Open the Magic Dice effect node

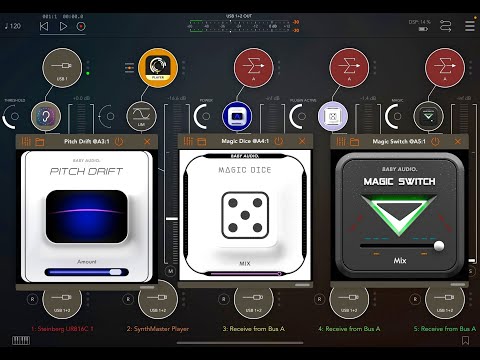333,116
